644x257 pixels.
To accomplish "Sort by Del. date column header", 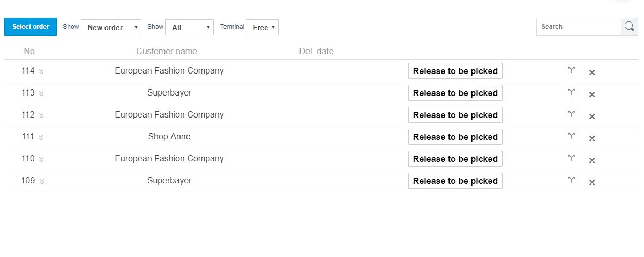I will tap(316, 52).
